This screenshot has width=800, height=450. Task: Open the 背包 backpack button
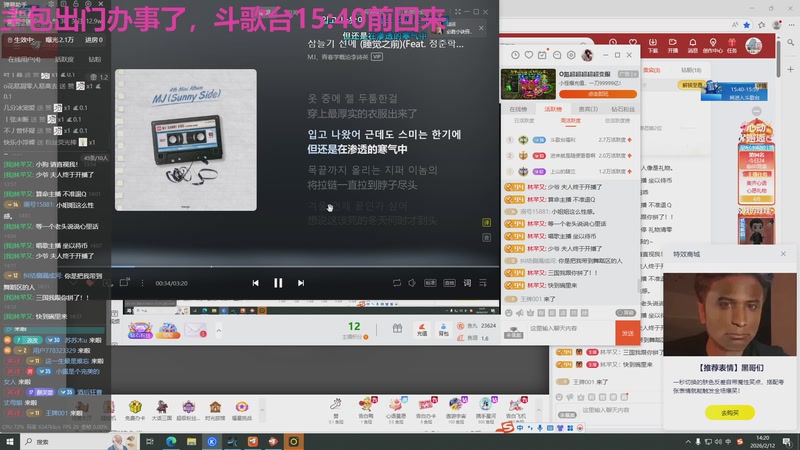(443, 330)
